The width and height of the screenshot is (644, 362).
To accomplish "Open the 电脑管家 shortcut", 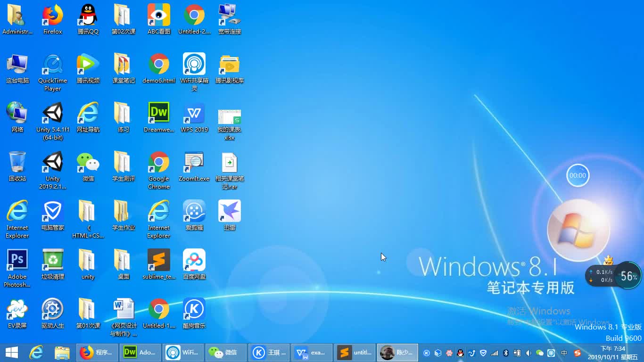I will pyautogui.click(x=53, y=215).
